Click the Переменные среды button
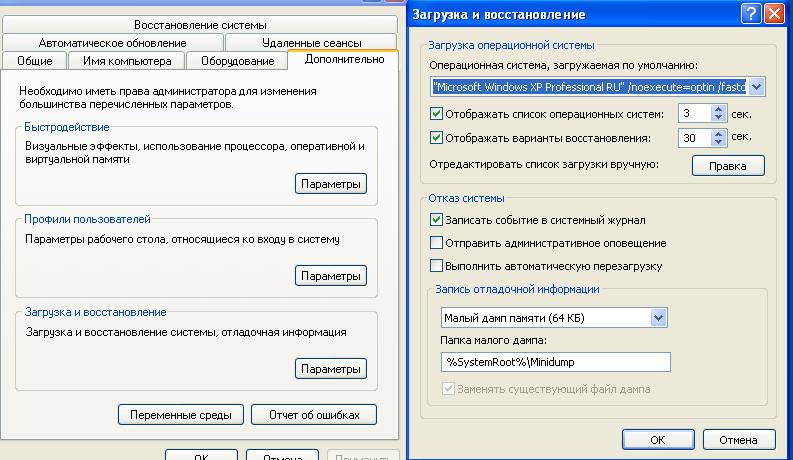 tap(181, 414)
